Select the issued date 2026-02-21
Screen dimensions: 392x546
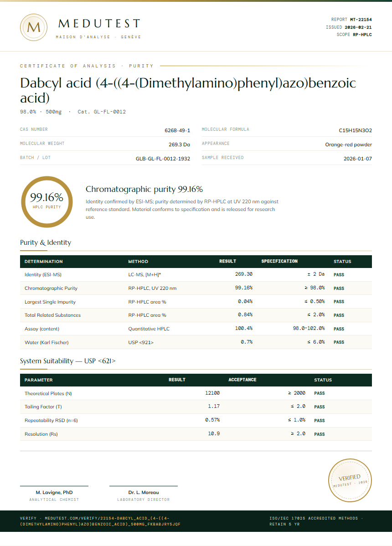coord(358,27)
